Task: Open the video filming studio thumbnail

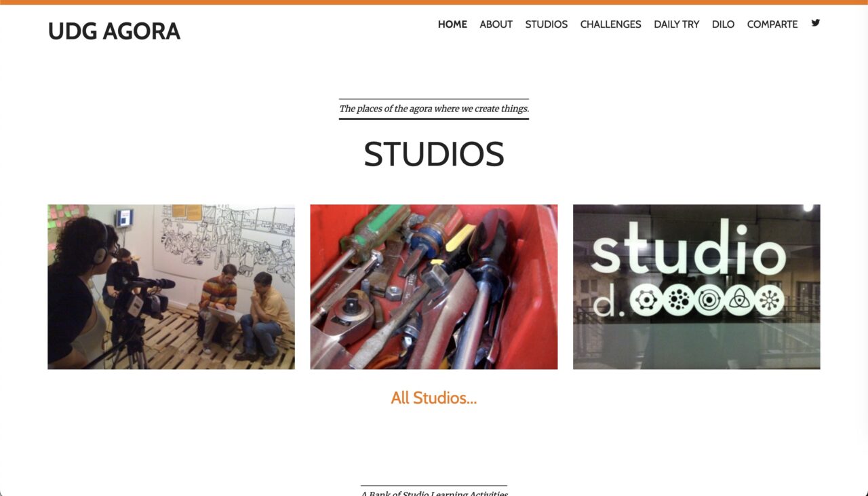Action: click(x=171, y=287)
